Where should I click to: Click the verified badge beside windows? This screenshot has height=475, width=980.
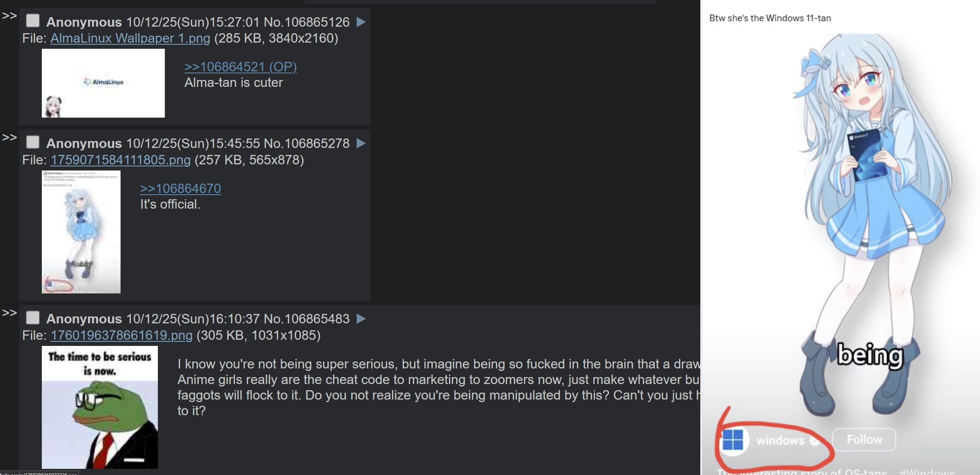click(814, 441)
